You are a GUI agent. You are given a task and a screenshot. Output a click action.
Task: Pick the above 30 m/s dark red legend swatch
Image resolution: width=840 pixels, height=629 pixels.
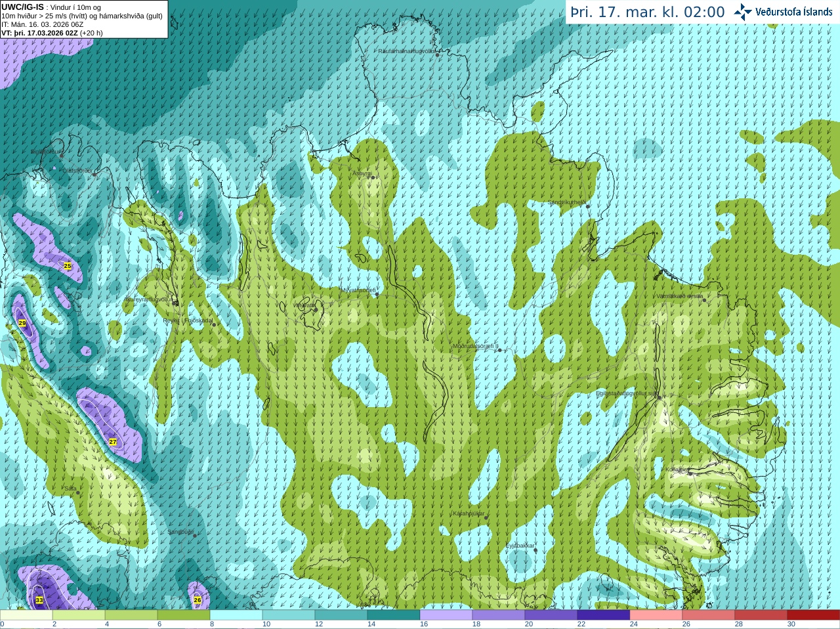pos(814,615)
